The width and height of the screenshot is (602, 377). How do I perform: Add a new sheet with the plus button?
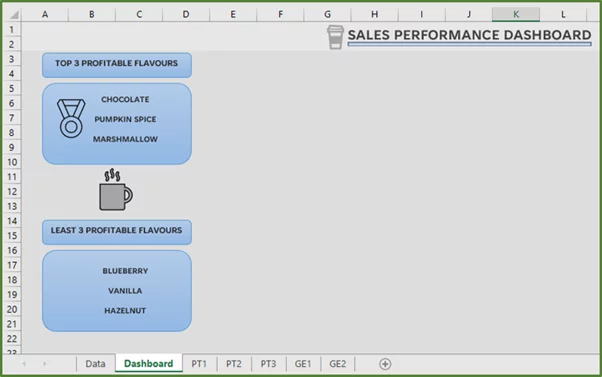[x=385, y=364]
